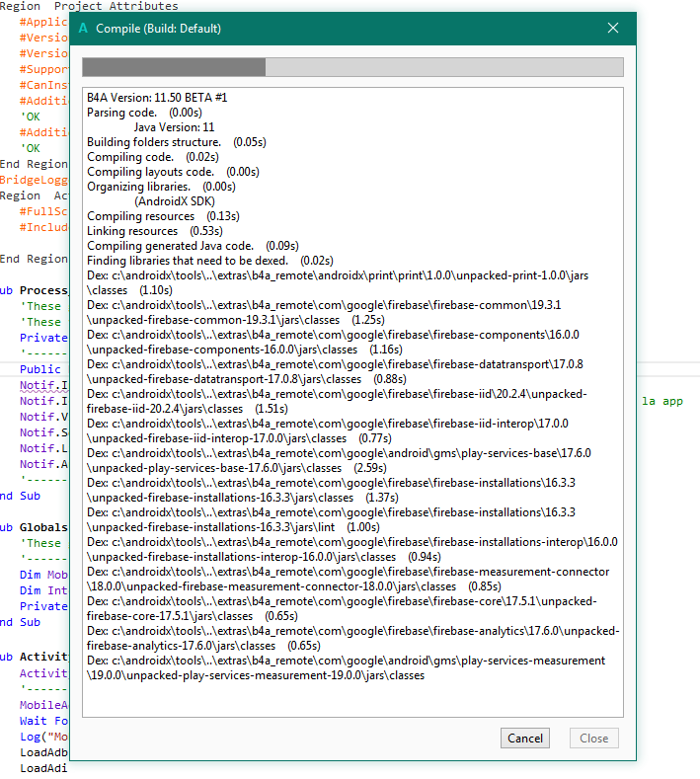The height and width of the screenshot is (779, 700).
Task: Click the Dex firebase-iid-interop 17.0.0 line
Action: pyautogui.click(x=328, y=430)
